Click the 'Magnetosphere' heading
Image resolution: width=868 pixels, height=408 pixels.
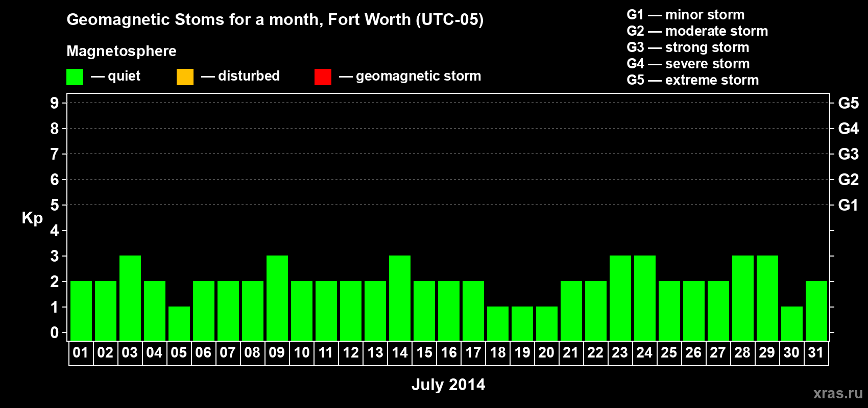click(x=122, y=51)
